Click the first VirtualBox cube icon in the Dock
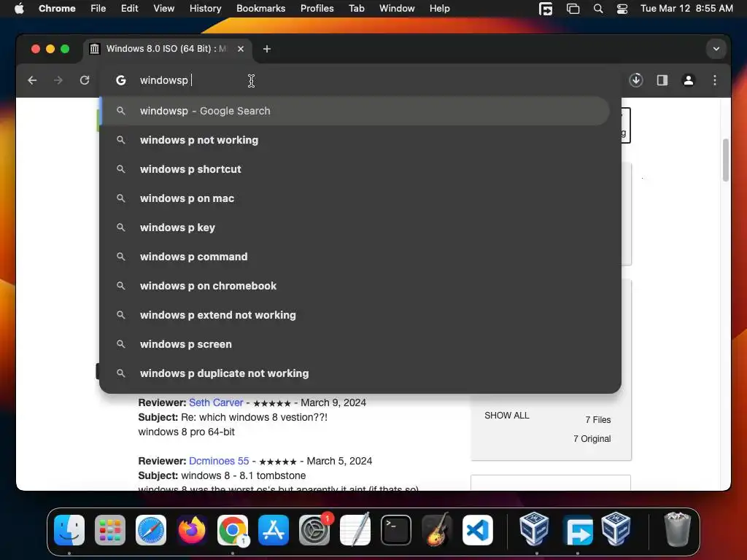The image size is (747, 560). pyautogui.click(x=534, y=529)
